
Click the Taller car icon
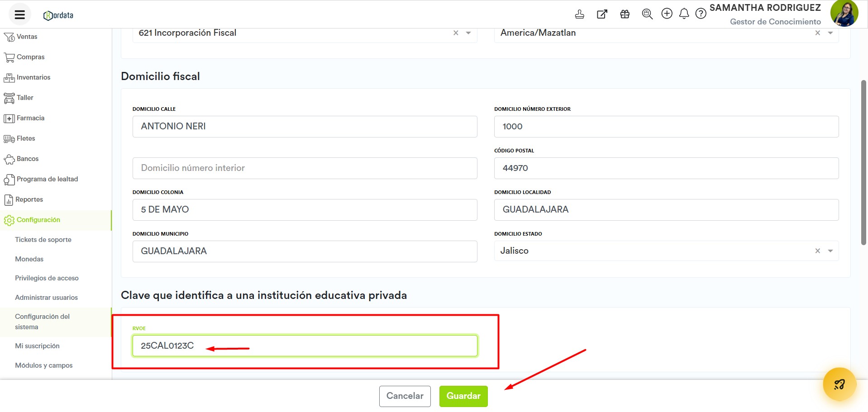(9, 98)
